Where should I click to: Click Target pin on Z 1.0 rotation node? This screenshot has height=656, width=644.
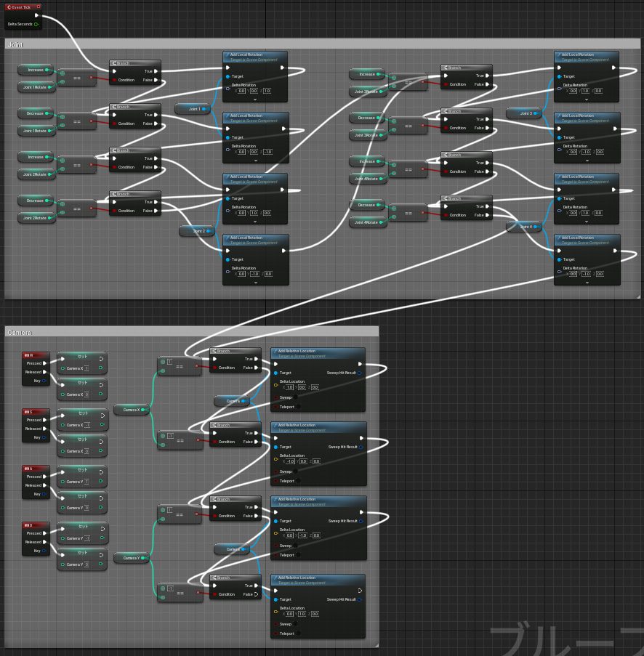(228, 76)
